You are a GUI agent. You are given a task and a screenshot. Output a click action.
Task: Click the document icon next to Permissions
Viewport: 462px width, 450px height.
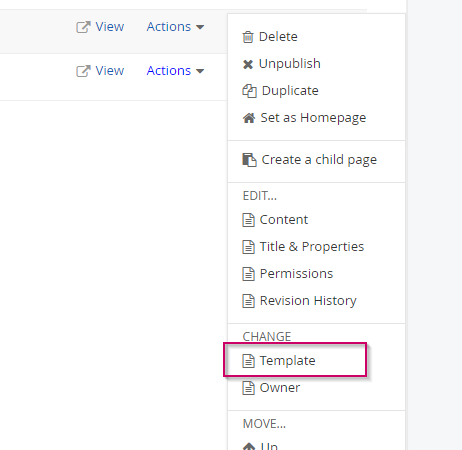tap(248, 274)
